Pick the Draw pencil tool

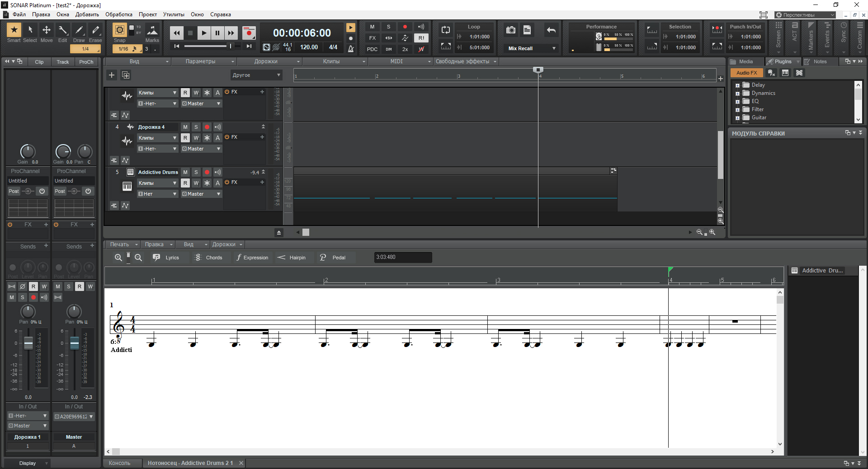(79, 30)
